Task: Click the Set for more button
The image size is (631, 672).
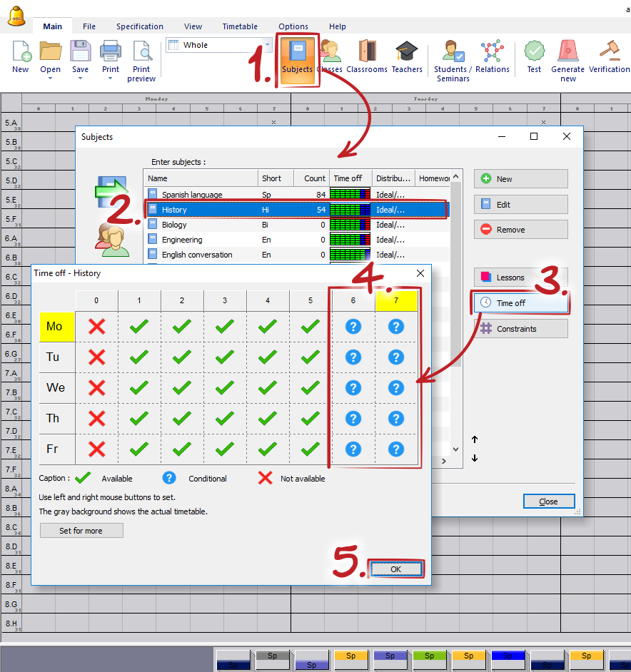Action: (x=81, y=531)
